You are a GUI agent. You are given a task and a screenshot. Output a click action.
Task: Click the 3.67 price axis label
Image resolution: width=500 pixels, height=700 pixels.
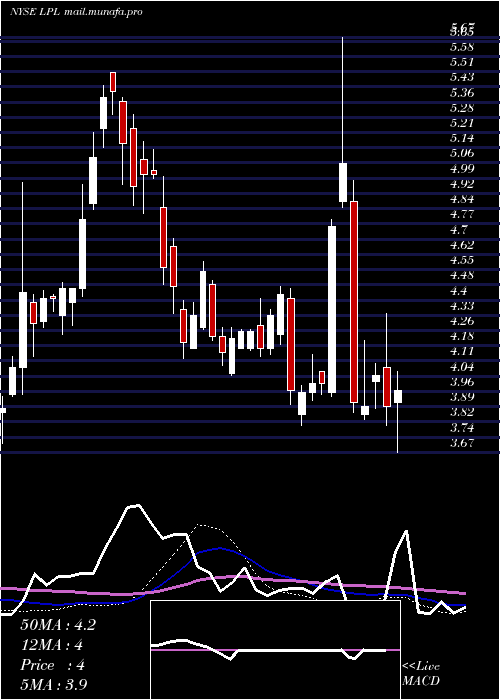tap(462, 443)
